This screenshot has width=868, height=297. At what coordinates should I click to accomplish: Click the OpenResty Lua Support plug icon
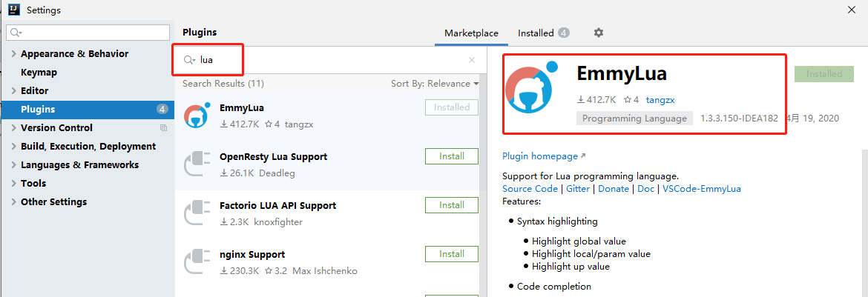pos(197,164)
